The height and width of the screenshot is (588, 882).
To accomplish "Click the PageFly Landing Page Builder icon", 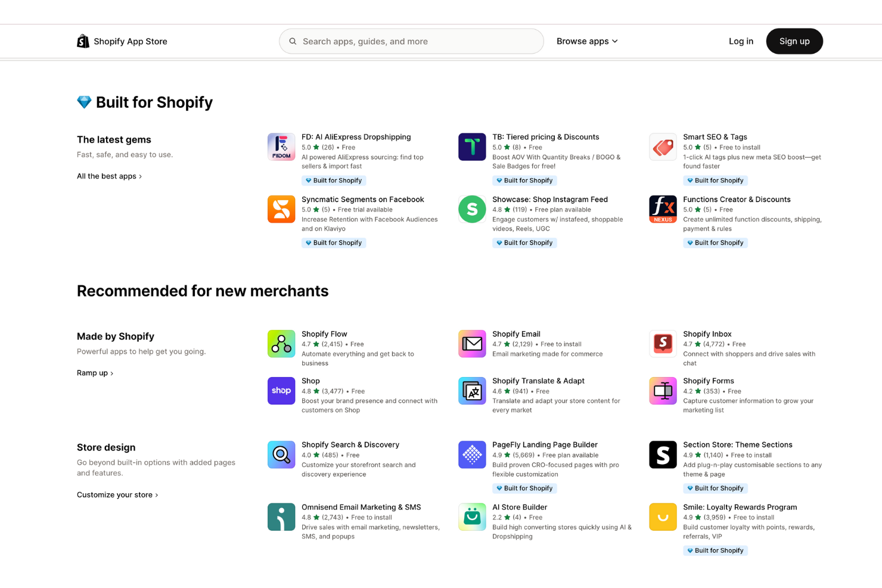I will click(x=471, y=455).
